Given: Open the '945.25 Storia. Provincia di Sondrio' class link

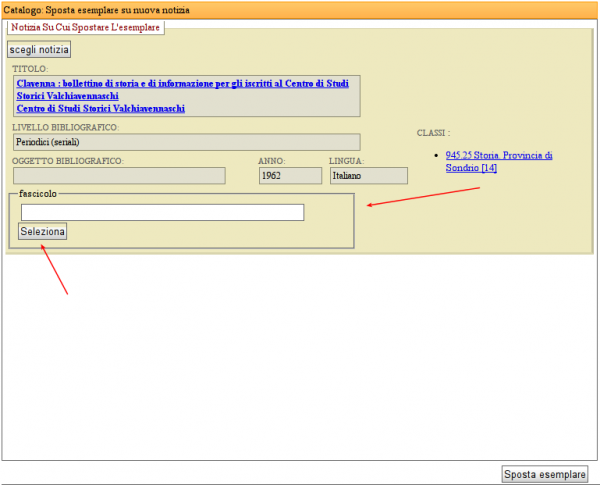Looking at the screenshot, I should pyautogui.click(x=499, y=161).
